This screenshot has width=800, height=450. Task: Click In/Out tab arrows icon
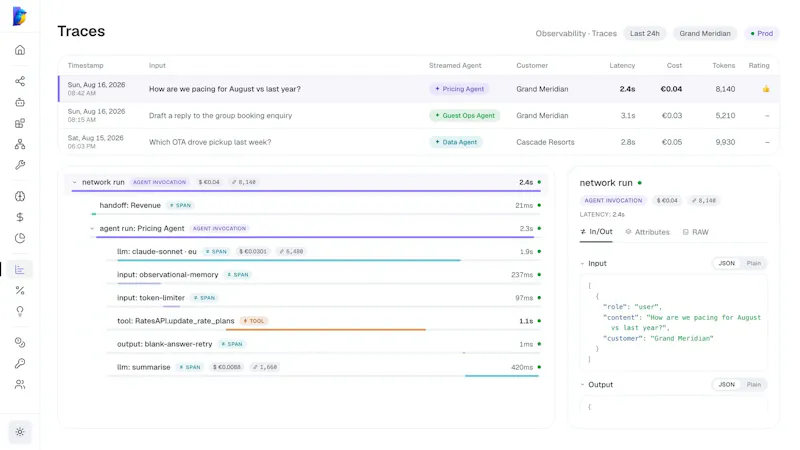click(x=583, y=232)
